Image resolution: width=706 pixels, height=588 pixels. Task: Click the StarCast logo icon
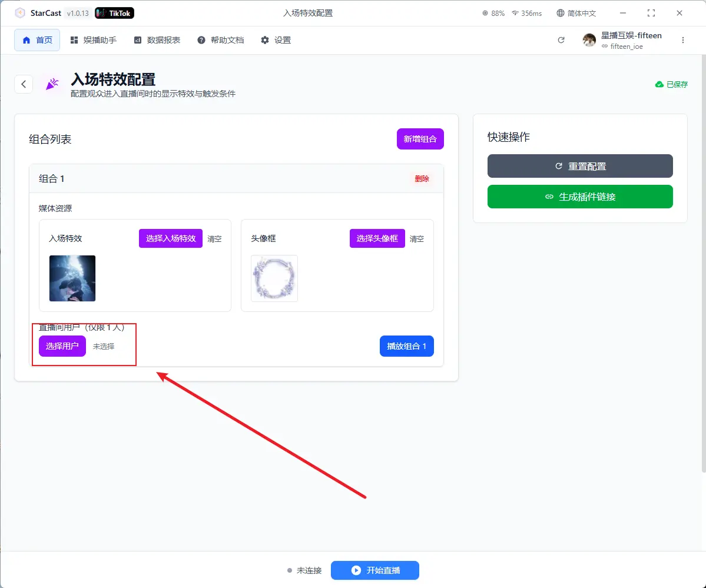[20, 13]
